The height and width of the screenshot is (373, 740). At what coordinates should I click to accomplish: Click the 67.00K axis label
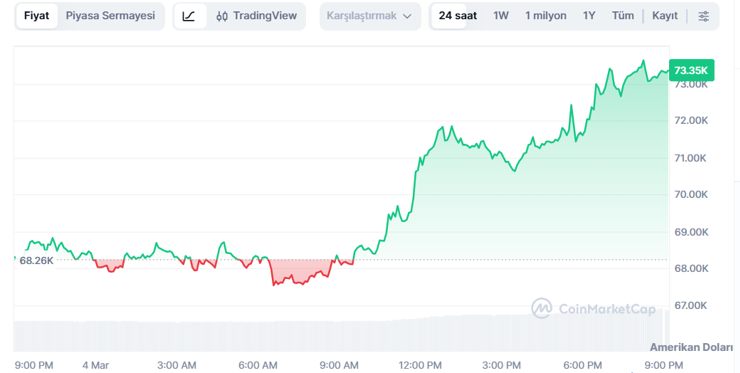pos(691,305)
